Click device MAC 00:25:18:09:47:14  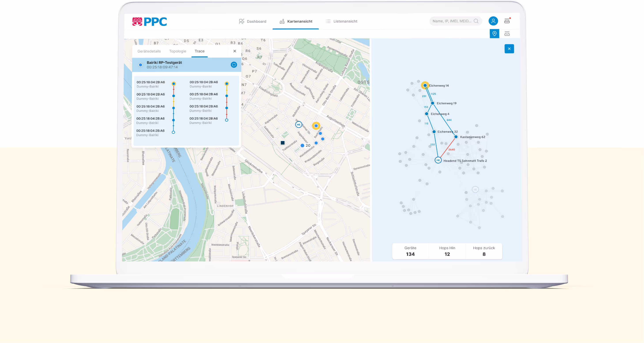pyautogui.click(x=162, y=67)
